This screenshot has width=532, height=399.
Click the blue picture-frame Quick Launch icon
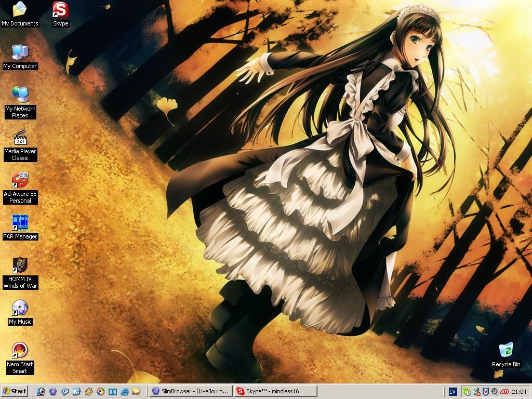(x=112, y=392)
